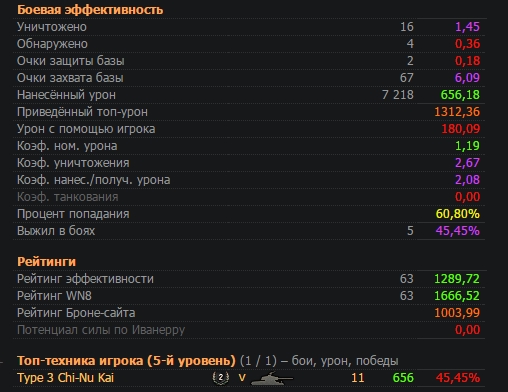Click the 'Type 3 Chi-Nu Kai' vehicle name
508x392 pixels.
click(65, 378)
